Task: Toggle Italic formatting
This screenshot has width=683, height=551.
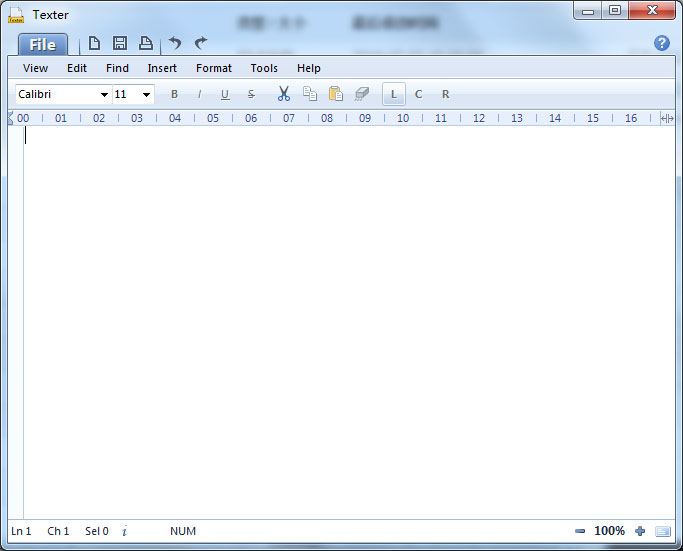Action: (x=199, y=94)
